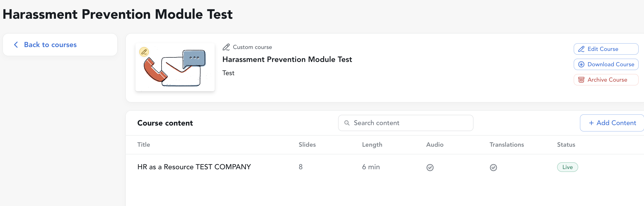This screenshot has height=206, width=644.
Task: Click the pencil icon beside Custom course
Action: pos(226,47)
